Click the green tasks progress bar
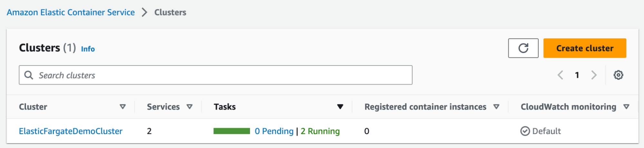The width and height of the screenshot is (644, 148). (x=231, y=131)
